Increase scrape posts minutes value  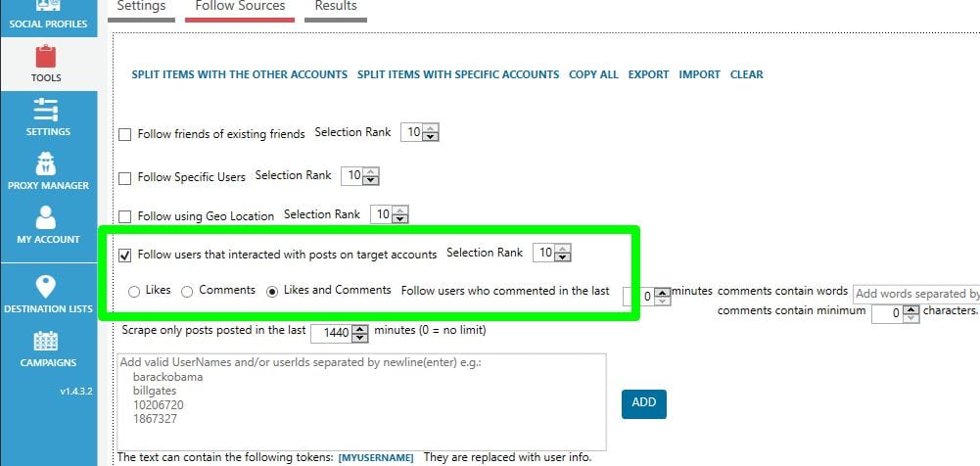pos(360,329)
